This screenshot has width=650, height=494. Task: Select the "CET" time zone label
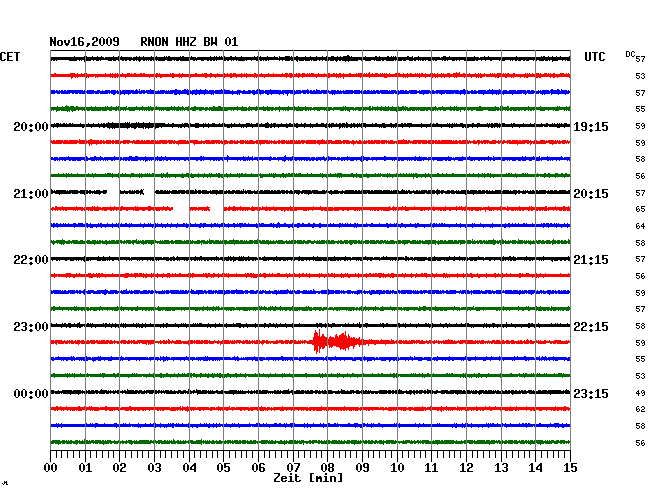coord(10,57)
